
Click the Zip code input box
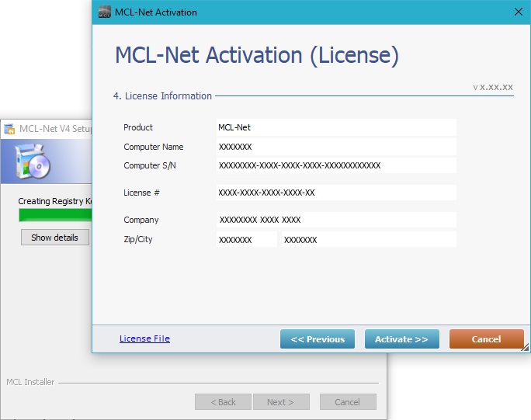pyautogui.click(x=246, y=240)
